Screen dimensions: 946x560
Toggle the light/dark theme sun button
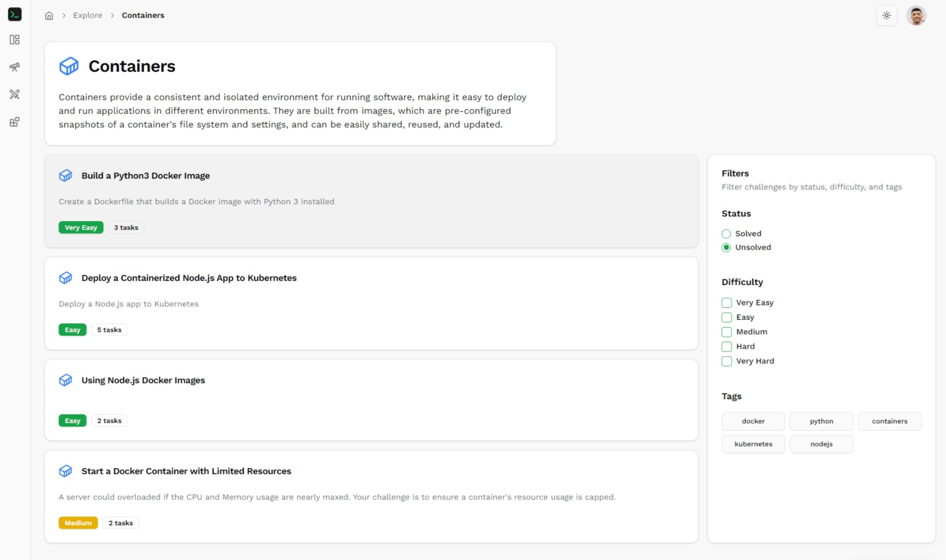886,16
